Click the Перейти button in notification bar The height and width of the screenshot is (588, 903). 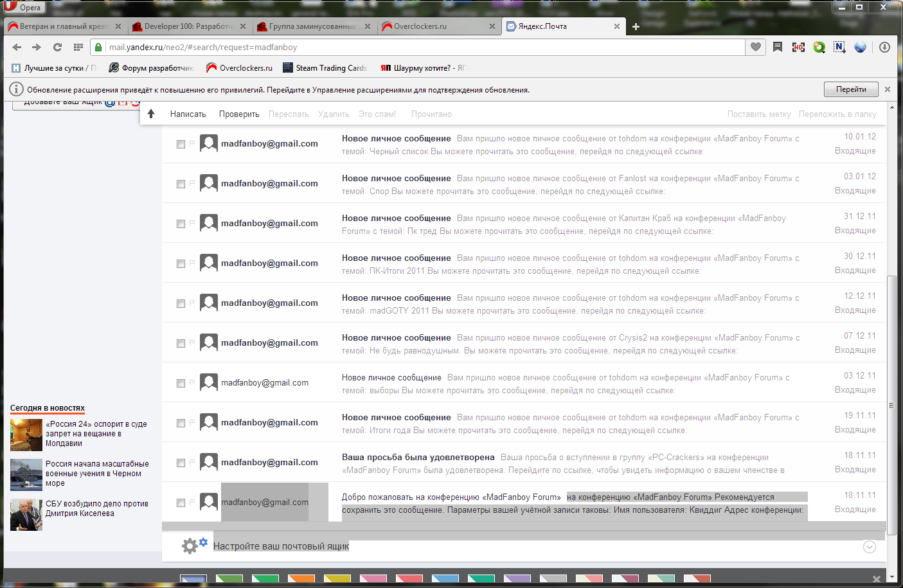[850, 89]
